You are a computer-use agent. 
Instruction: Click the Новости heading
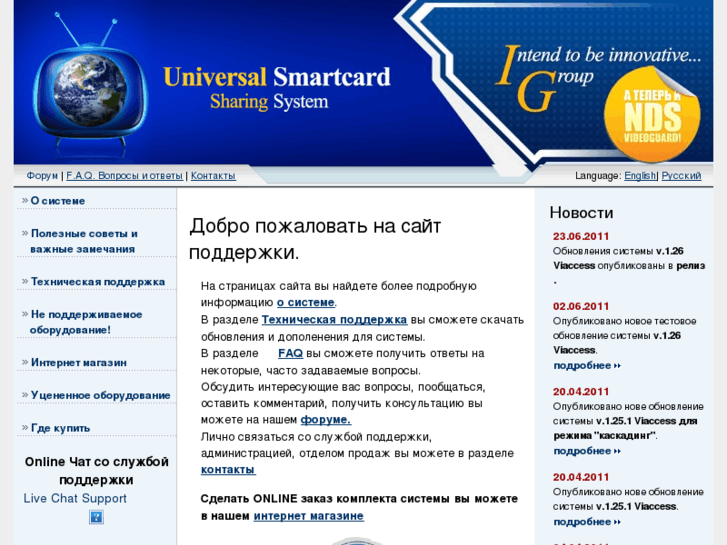tap(581, 212)
